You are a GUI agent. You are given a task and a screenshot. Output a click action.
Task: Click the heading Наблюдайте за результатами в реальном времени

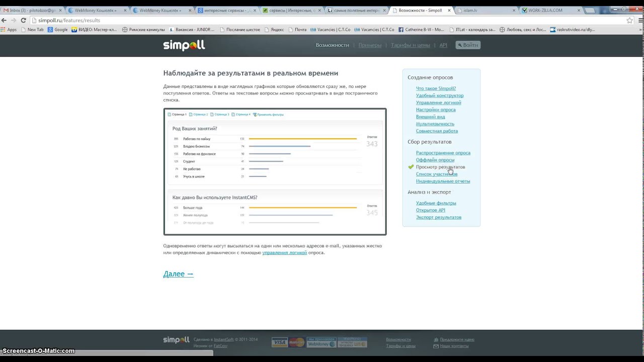click(251, 73)
